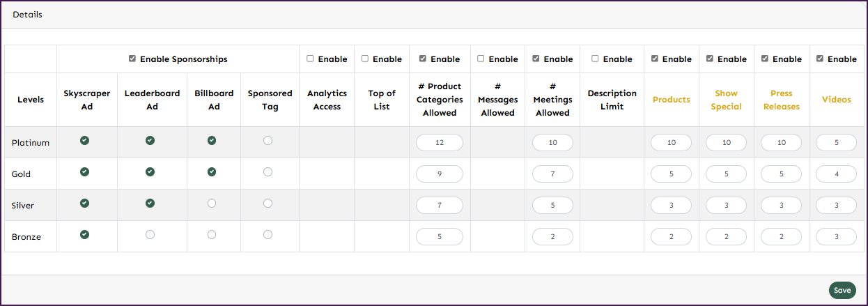Open the Products column link
The image size is (868, 306).
pyautogui.click(x=671, y=100)
